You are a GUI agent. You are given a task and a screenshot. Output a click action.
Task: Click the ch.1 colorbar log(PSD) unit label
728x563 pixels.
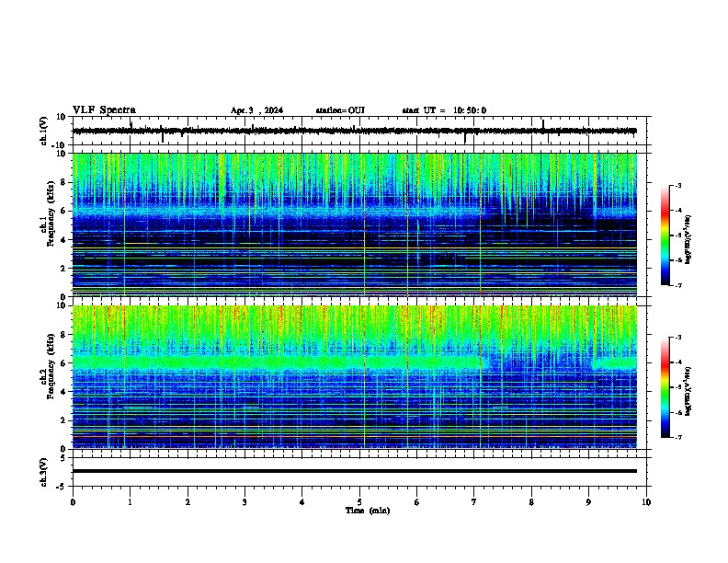[x=688, y=239]
